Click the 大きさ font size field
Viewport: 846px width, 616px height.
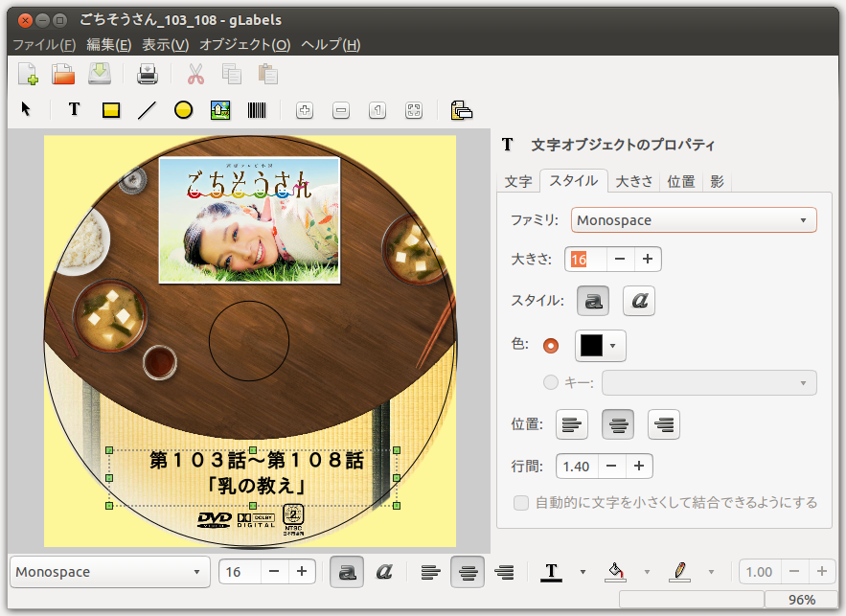point(586,260)
